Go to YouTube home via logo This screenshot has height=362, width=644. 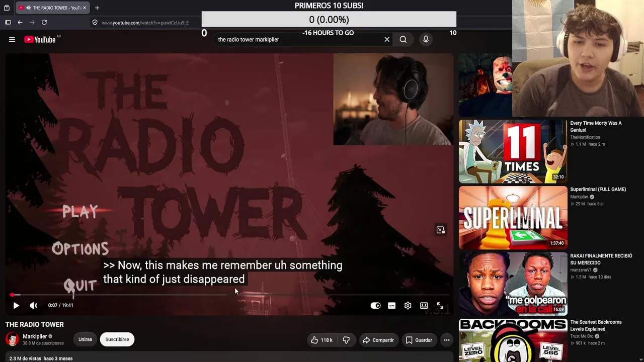(40, 40)
